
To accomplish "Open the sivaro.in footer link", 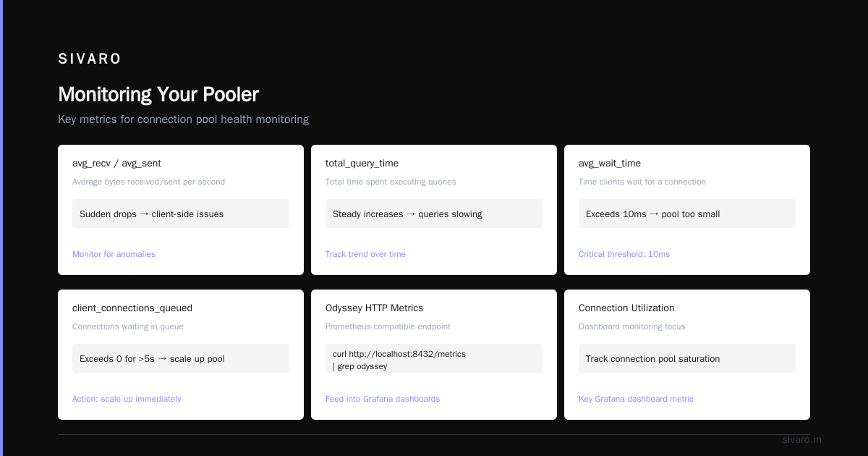I will (x=801, y=439).
